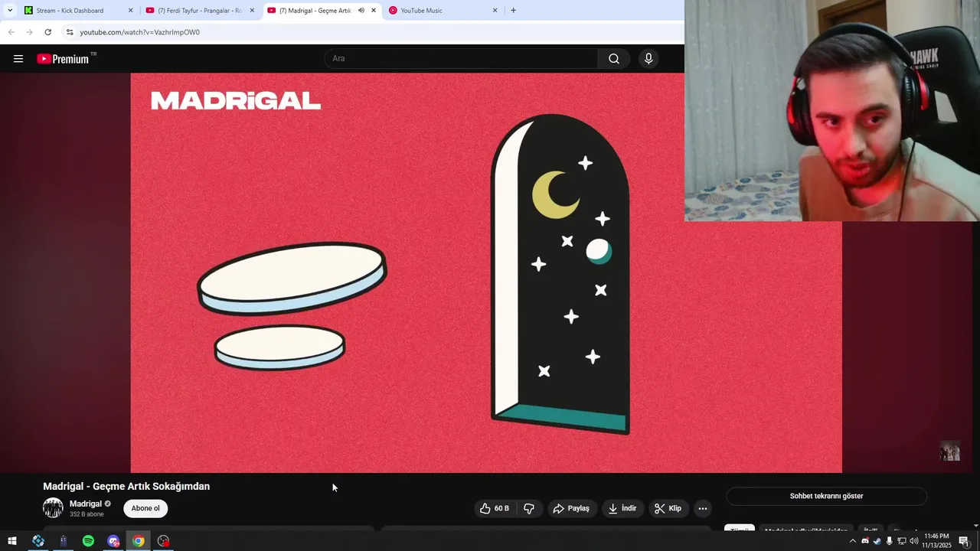980x551 pixels.
Task: Like the video with 60 B likes
Action: click(x=494, y=508)
